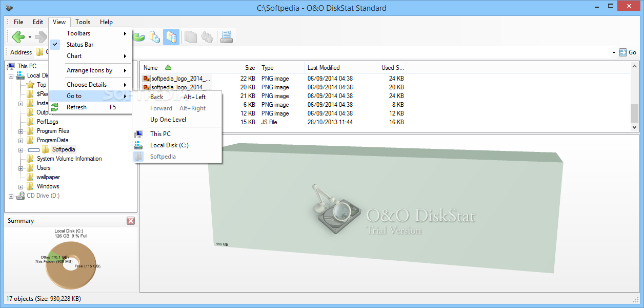The image size is (644, 308).
Task: Click the image icon of the 22 KB file
Action: pos(147,79)
